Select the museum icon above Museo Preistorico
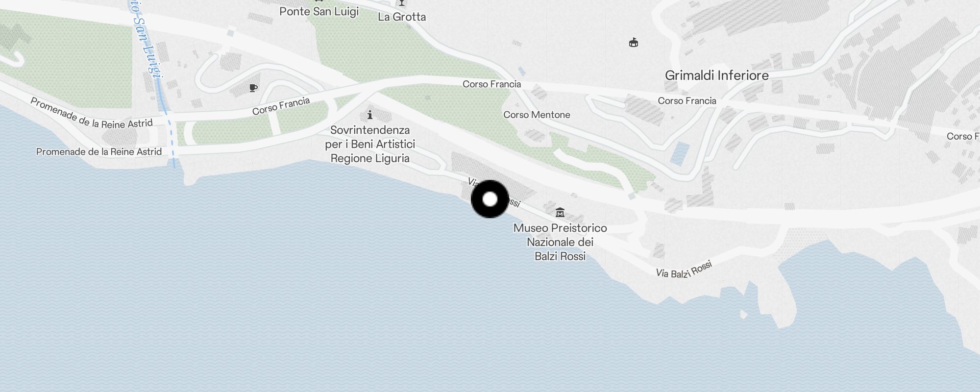 coord(560,212)
